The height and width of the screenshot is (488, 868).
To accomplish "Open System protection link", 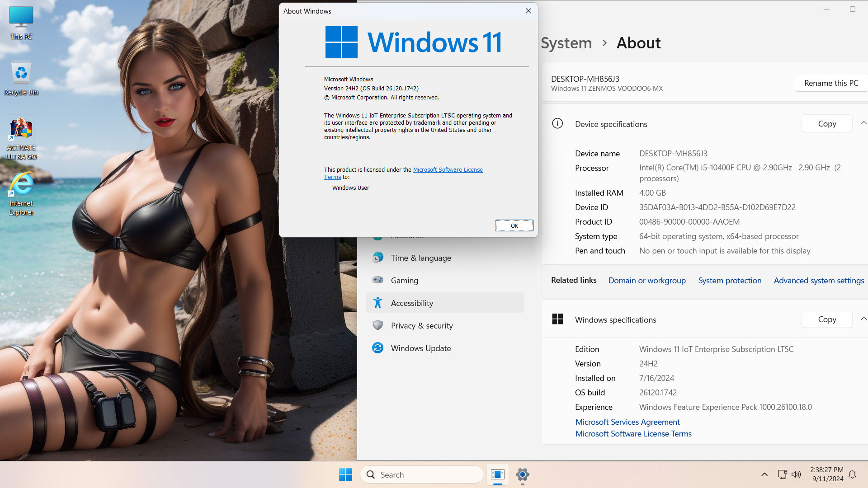I will pyautogui.click(x=730, y=281).
